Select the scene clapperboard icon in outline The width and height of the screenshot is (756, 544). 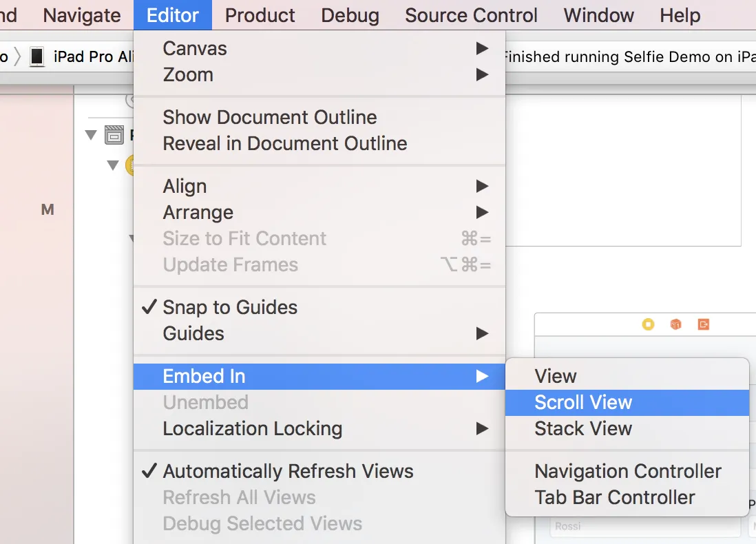tap(114, 135)
